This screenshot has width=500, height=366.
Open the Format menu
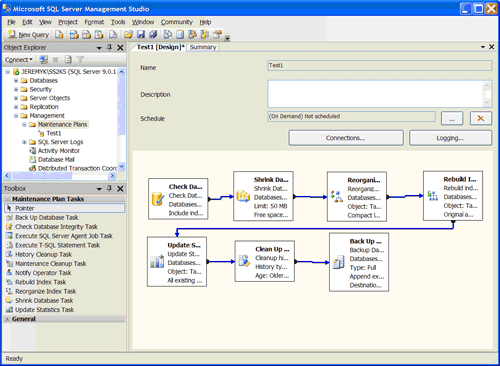[x=94, y=22]
